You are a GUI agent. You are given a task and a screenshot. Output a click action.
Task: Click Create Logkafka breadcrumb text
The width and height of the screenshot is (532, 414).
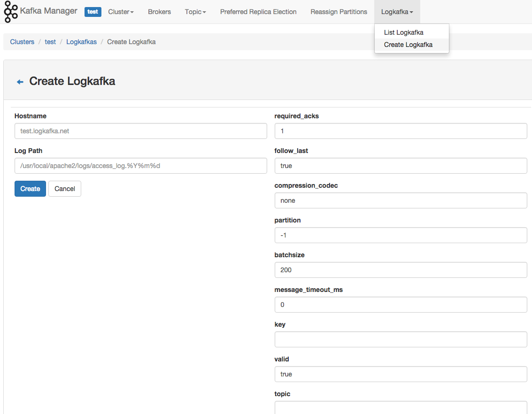tap(131, 42)
